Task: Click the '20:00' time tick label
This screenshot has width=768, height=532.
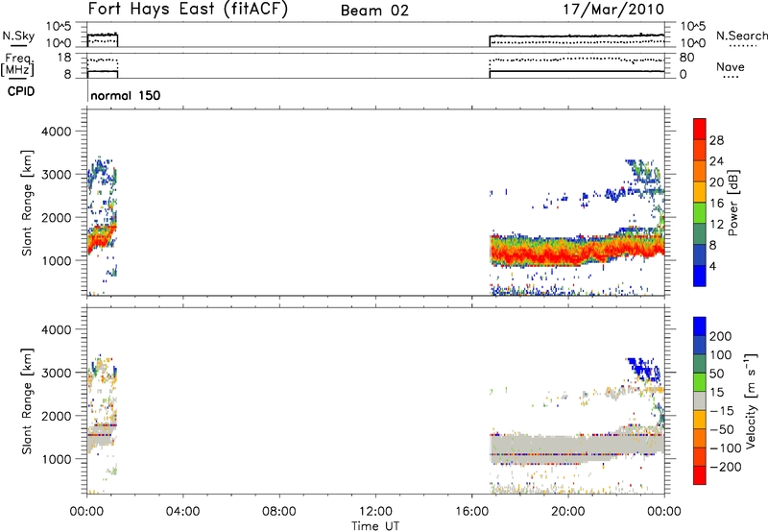Action: [x=567, y=512]
